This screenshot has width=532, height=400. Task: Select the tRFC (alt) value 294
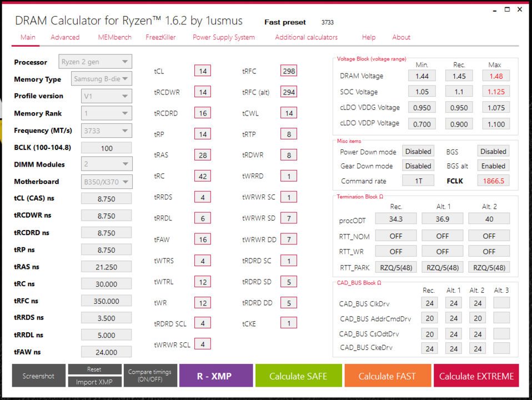(x=289, y=92)
